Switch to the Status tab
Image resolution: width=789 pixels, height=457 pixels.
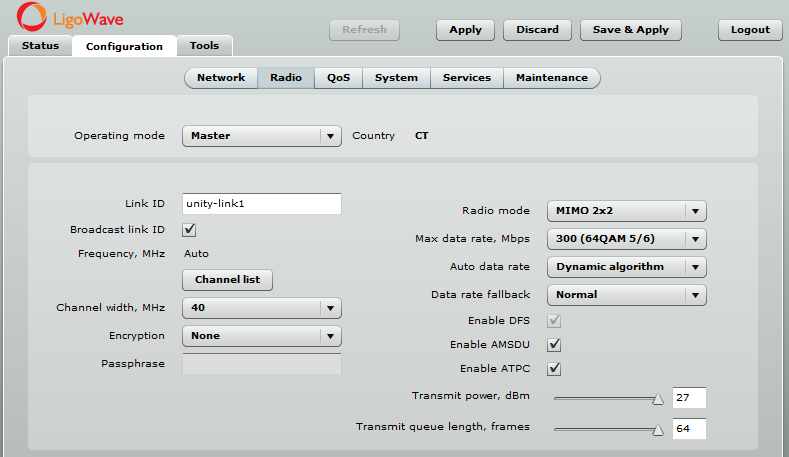(40, 46)
